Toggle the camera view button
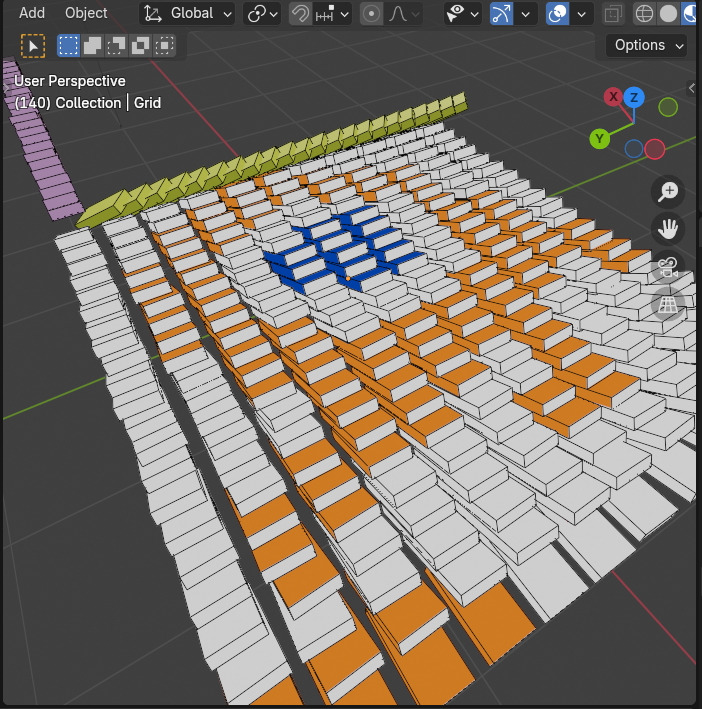Viewport: 702px width, 709px height. pyautogui.click(x=668, y=266)
